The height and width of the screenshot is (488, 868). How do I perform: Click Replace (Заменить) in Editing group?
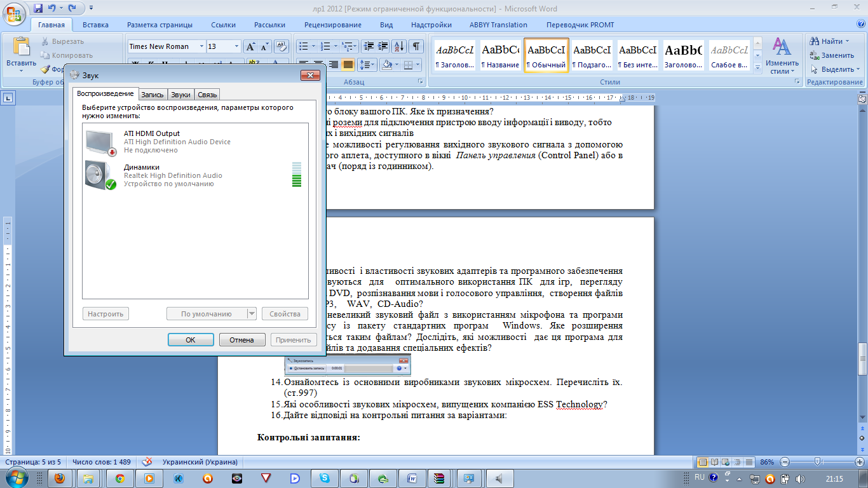(832, 55)
